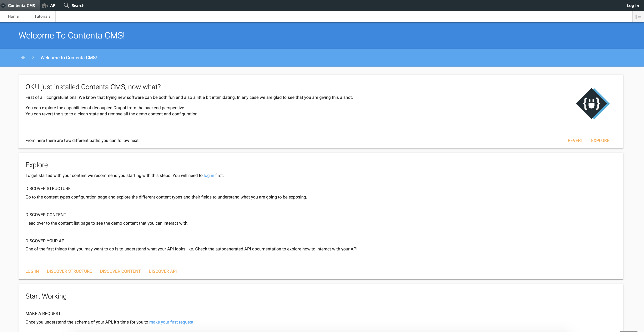The width and height of the screenshot is (644, 332).
Task: Click the REVERT action link
Action: 575,140
